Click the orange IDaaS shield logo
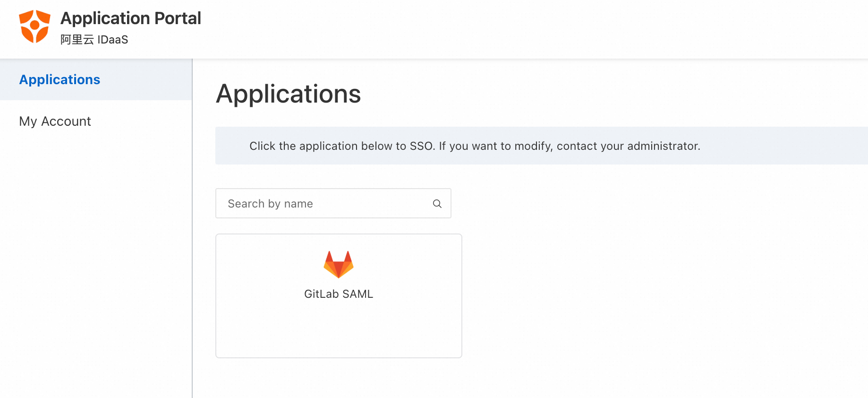Screen dimensions: 868x398 click(x=34, y=26)
